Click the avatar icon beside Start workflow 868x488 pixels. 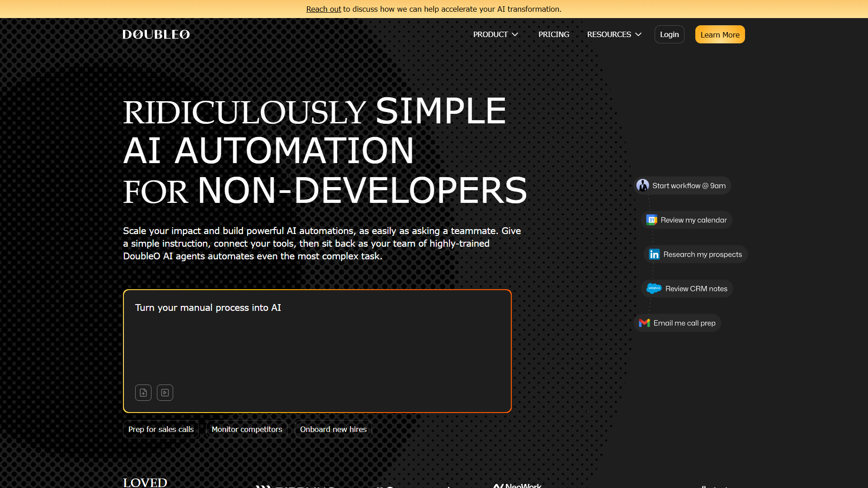coord(642,185)
